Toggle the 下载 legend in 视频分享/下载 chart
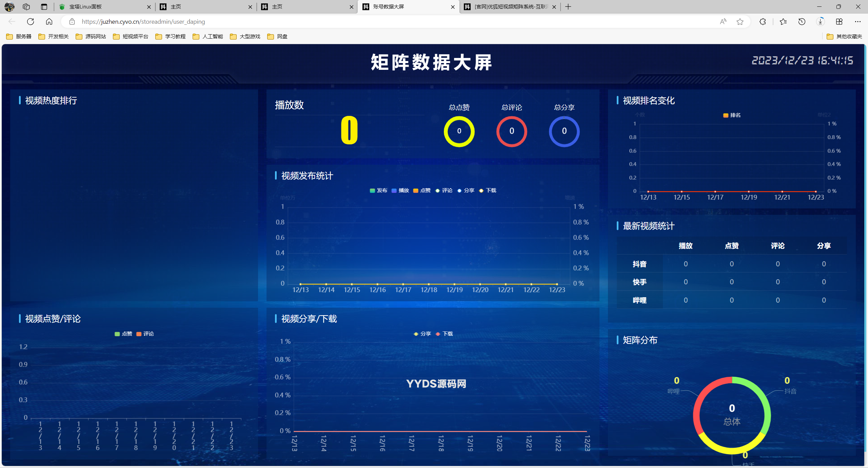 pos(444,334)
